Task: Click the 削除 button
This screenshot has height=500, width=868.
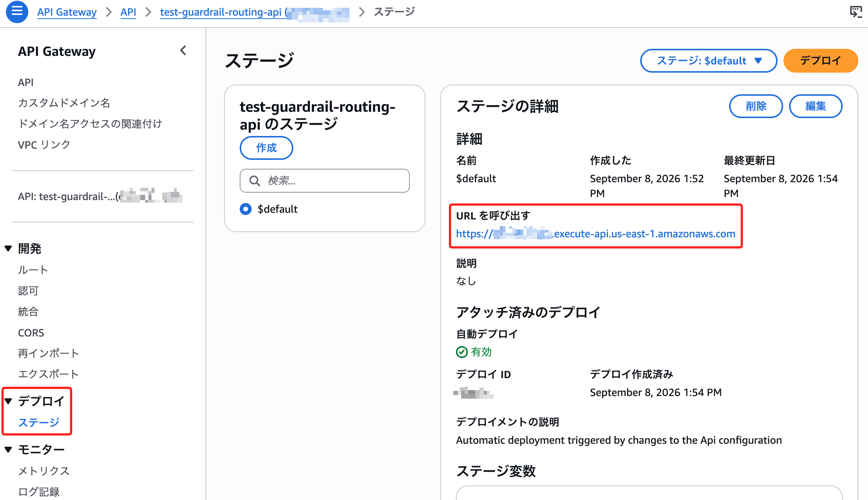Action: pyautogui.click(x=756, y=106)
